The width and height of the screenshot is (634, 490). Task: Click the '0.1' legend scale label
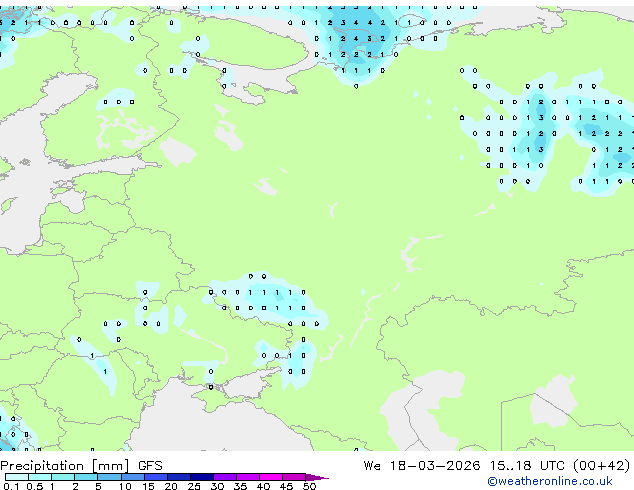tap(11, 486)
